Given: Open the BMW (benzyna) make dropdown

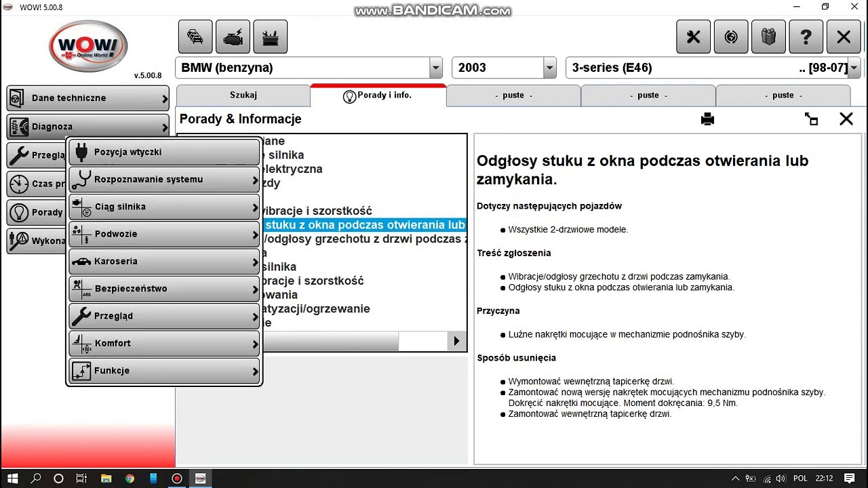Looking at the screenshot, I should (435, 68).
